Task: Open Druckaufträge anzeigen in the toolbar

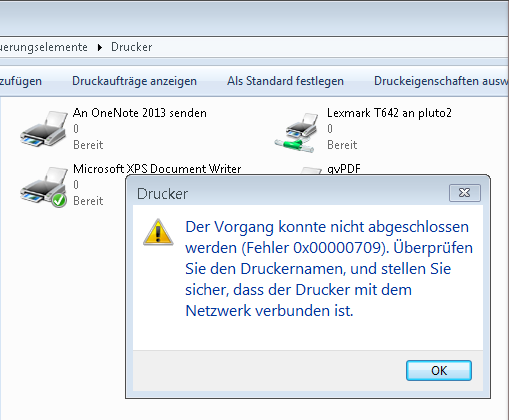Action: pyautogui.click(x=134, y=81)
